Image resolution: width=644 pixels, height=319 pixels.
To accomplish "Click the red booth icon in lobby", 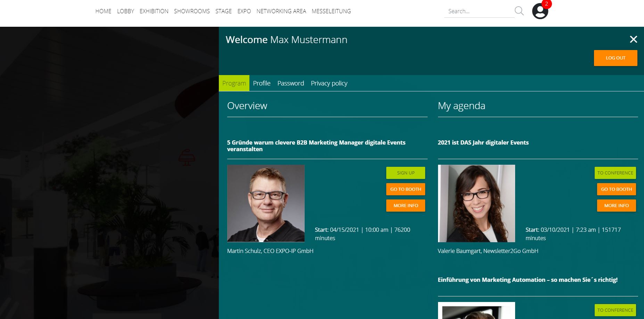I will (x=187, y=157).
